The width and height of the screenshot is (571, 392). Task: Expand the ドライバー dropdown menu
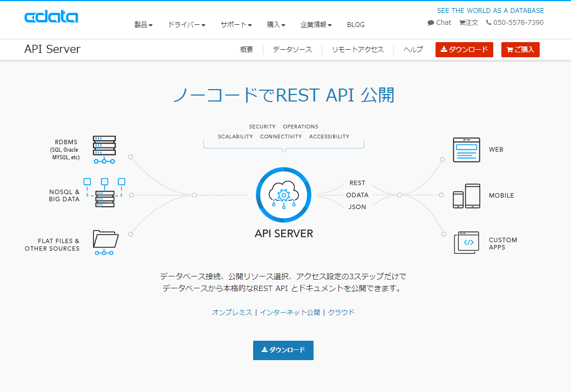[x=186, y=24]
